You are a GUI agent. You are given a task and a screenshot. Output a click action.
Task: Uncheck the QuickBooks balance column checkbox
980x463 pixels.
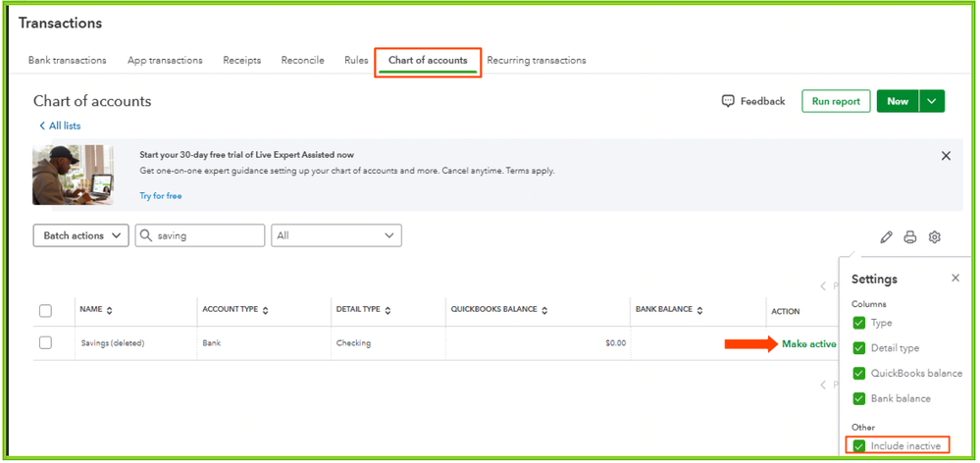[858, 373]
